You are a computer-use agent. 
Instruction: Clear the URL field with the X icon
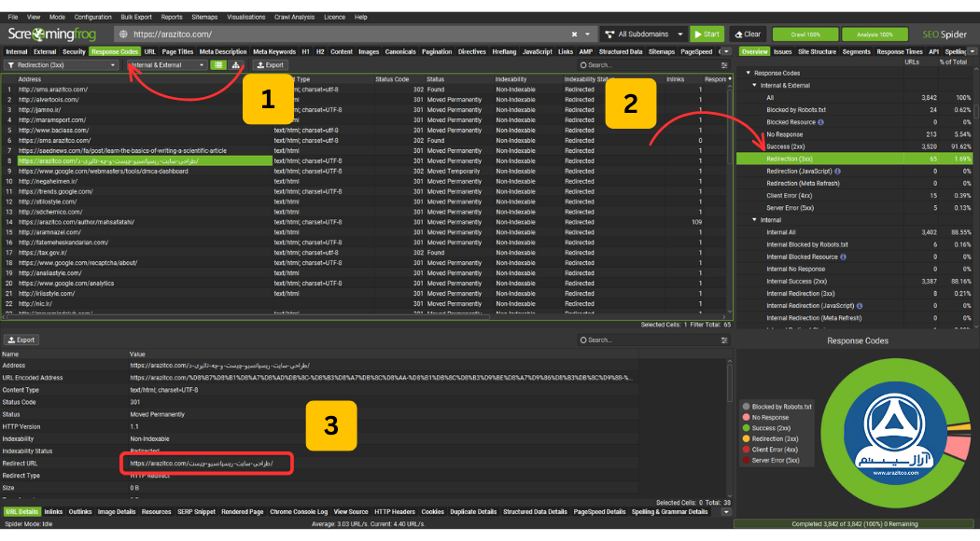tap(574, 35)
